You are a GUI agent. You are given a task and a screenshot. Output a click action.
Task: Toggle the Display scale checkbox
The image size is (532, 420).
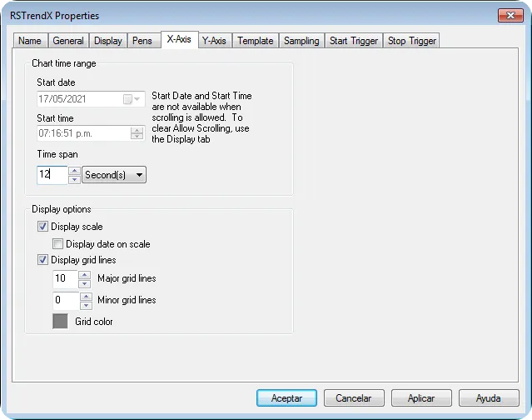(42, 227)
